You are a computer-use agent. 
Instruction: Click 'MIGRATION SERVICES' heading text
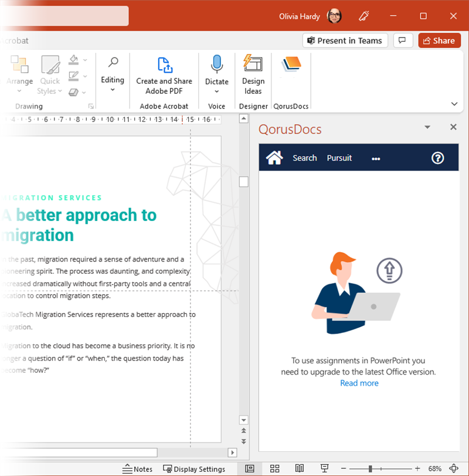pyautogui.click(x=52, y=198)
